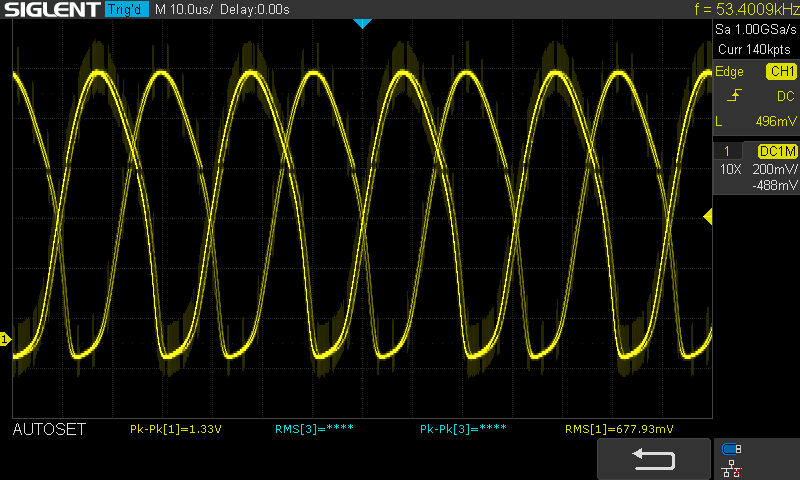The width and height of the screenshot is (800, 480).
Task: Click the 496mV trigger level value
Action: coord(776,121)
